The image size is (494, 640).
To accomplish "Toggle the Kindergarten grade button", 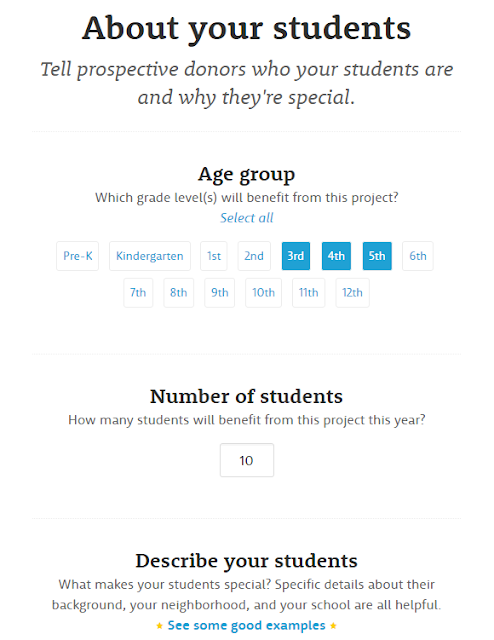I will coord(150,256).
